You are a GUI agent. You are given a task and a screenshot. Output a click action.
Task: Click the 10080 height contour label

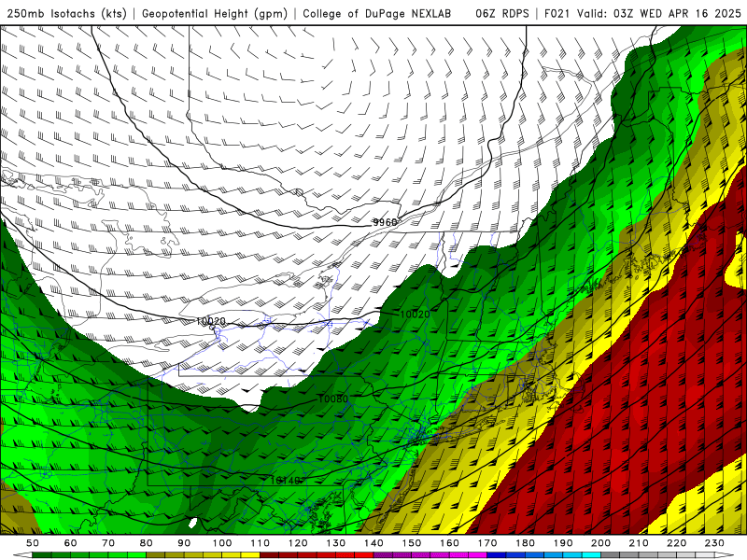(x=333, y=399)
